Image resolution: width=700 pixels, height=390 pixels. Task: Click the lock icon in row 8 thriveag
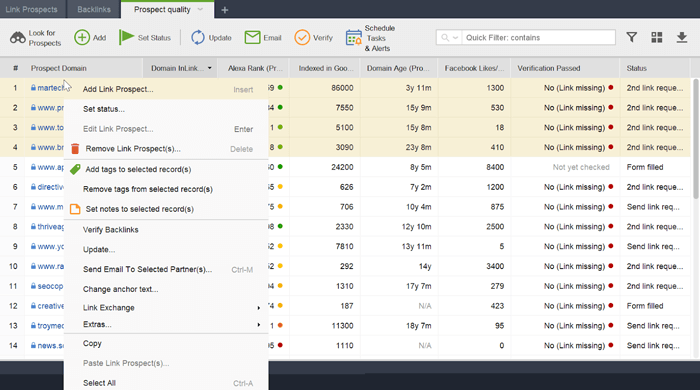[33, 227]
